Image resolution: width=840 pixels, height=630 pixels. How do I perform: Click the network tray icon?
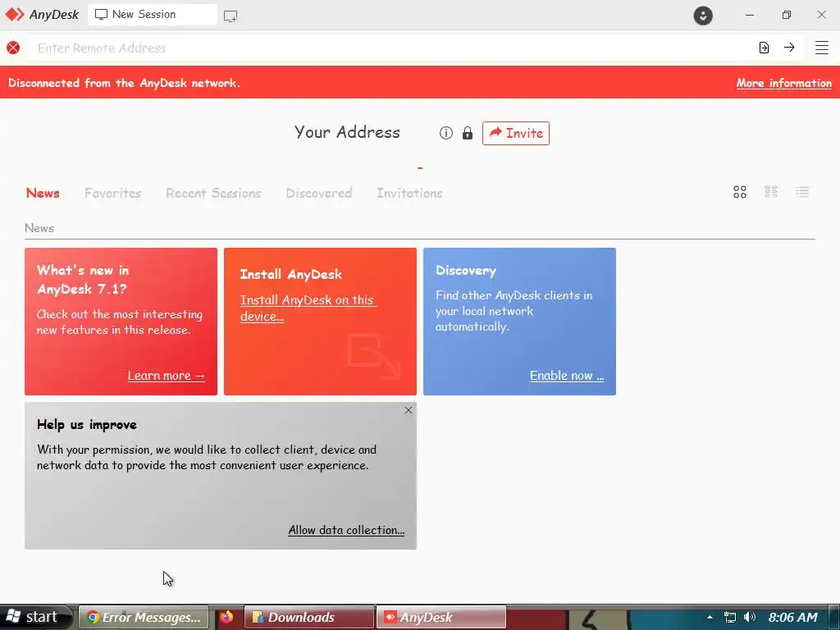click(x=729, y=617)
